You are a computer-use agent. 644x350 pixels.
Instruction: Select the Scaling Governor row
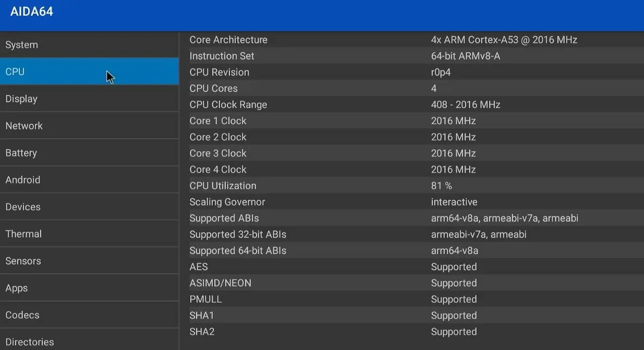(411, 202)
